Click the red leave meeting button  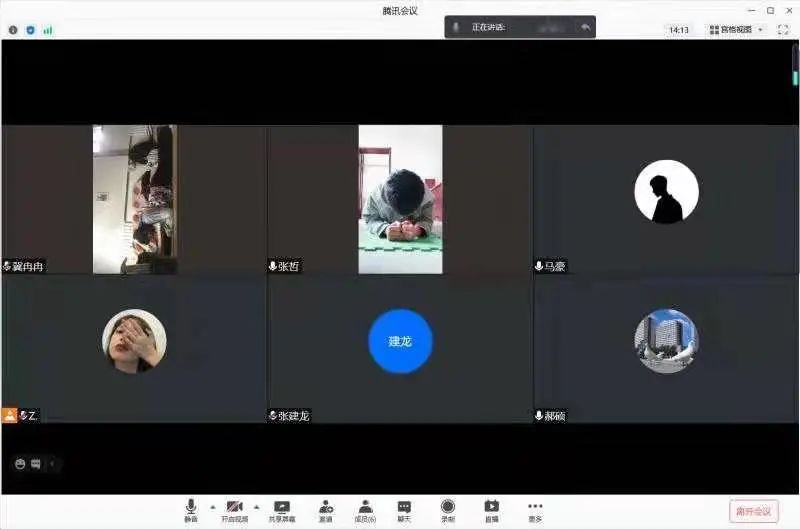754,511
